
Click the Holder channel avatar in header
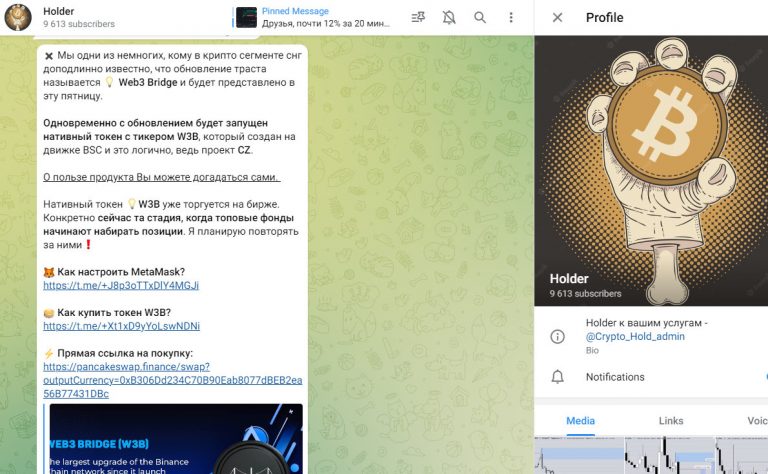click(19, 17)
